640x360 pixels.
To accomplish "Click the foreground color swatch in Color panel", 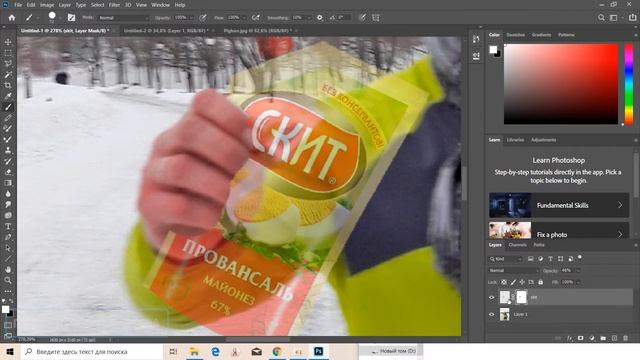I will pyautogui.click(x=493, y=49).
